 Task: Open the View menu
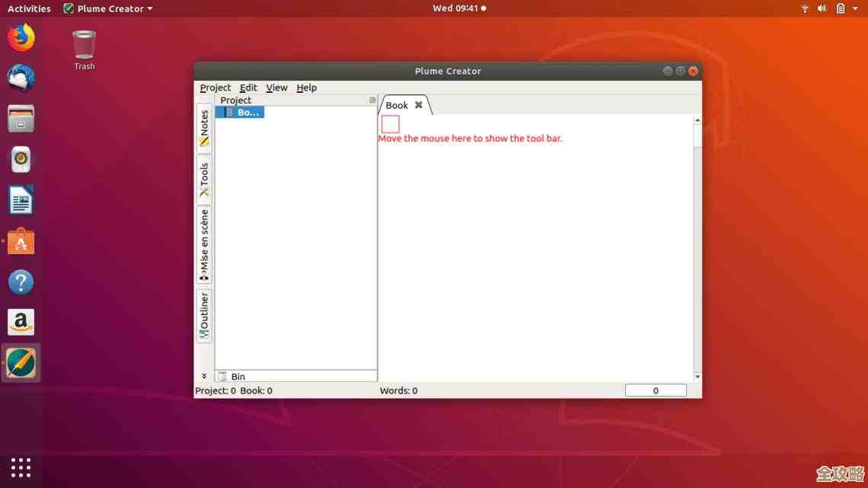tap(276, 88)
